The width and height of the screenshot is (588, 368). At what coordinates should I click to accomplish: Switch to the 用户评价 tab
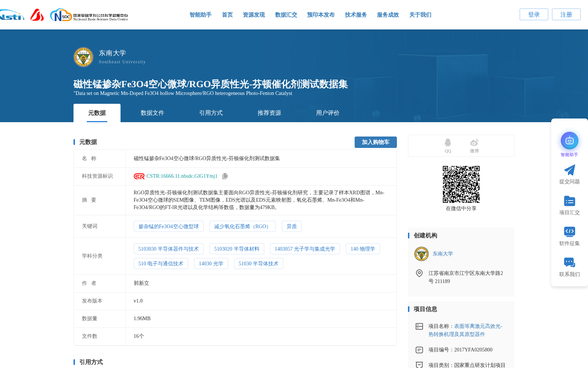(x=328, y=113)
